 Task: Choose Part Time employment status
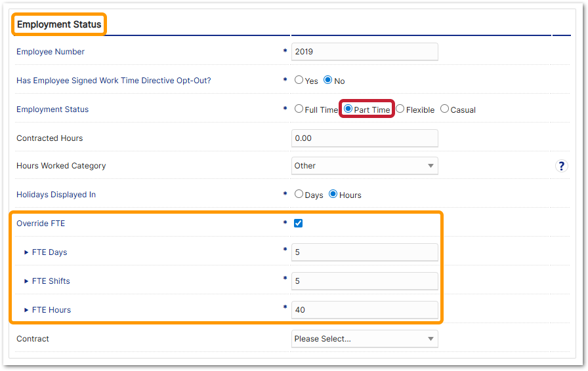pos(348,109)
